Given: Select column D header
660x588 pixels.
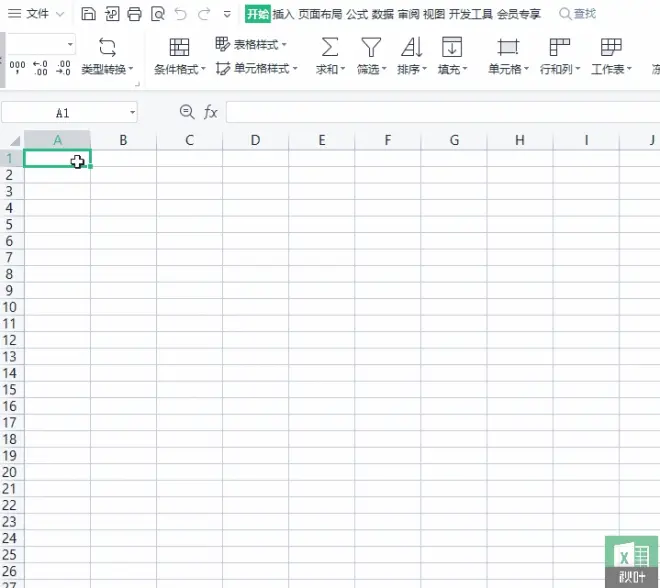Looking at the screenshot, I should [x=255, y=140].
